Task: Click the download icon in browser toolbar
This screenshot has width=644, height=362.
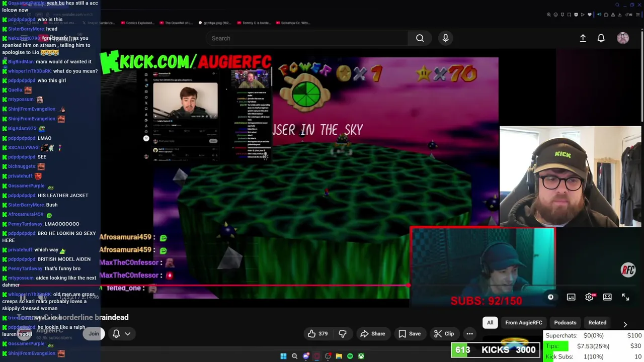Action: point(619,15)
